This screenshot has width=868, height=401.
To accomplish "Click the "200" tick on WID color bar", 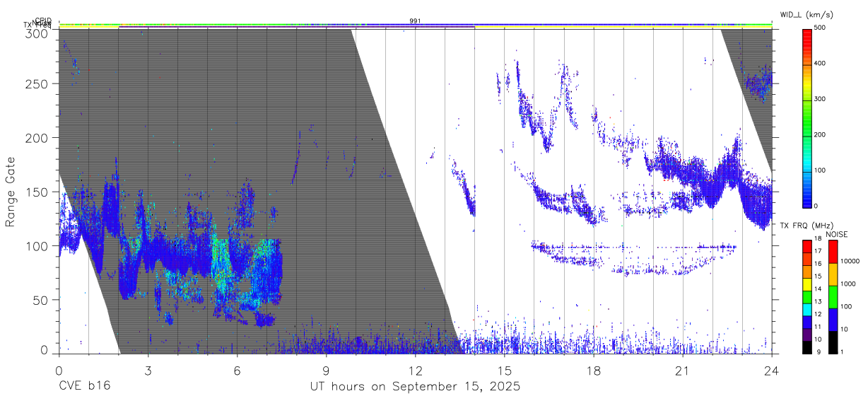I will click(820, 135).
